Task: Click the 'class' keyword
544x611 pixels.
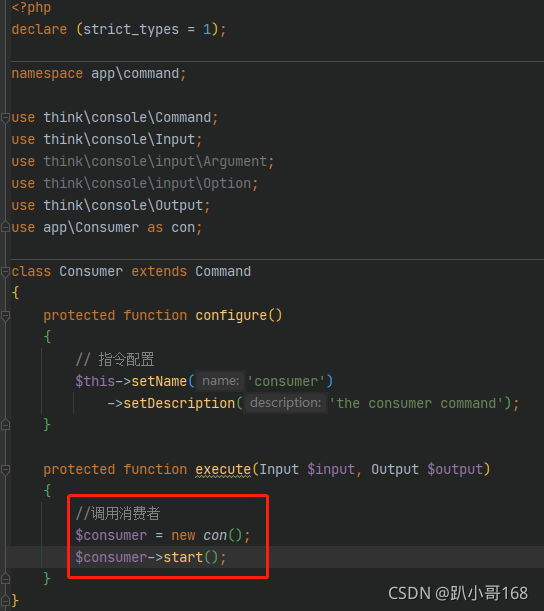Action: click(31, 271)
